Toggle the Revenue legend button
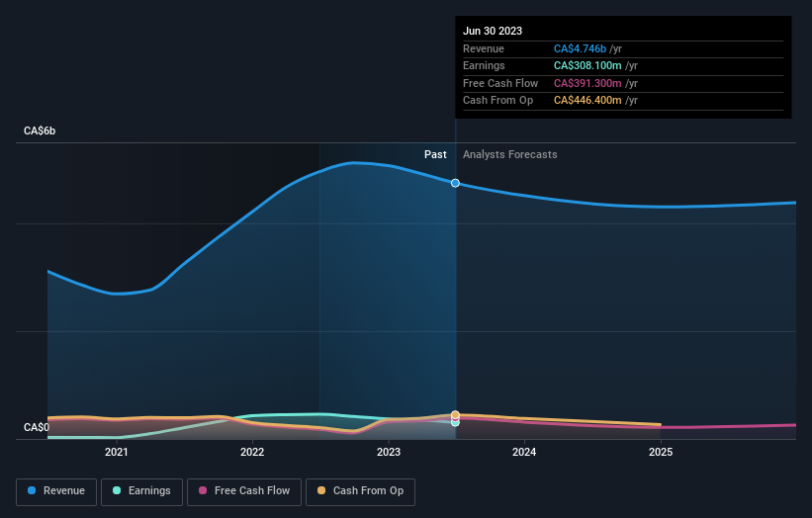812x518 pixels. point(56,491)
